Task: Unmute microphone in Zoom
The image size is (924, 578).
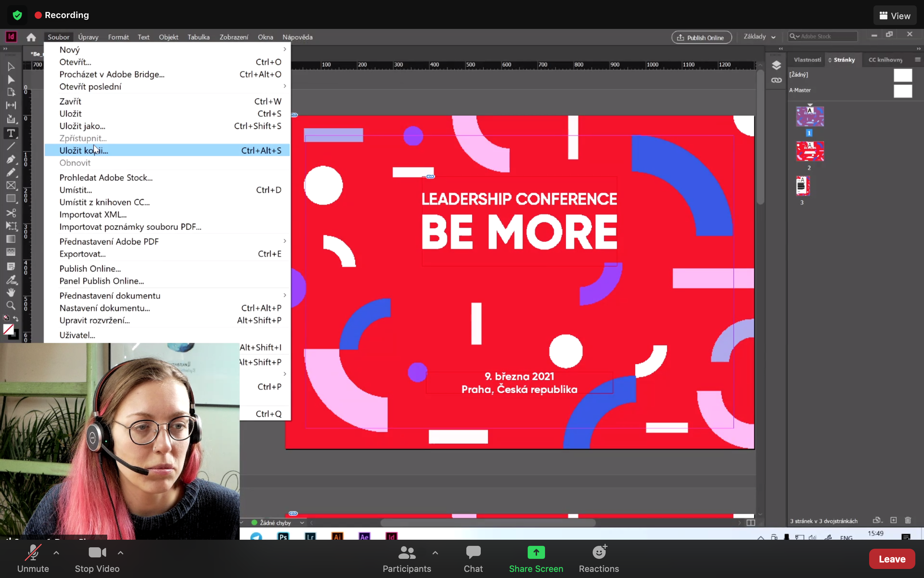Action: (x=33, y=558)
